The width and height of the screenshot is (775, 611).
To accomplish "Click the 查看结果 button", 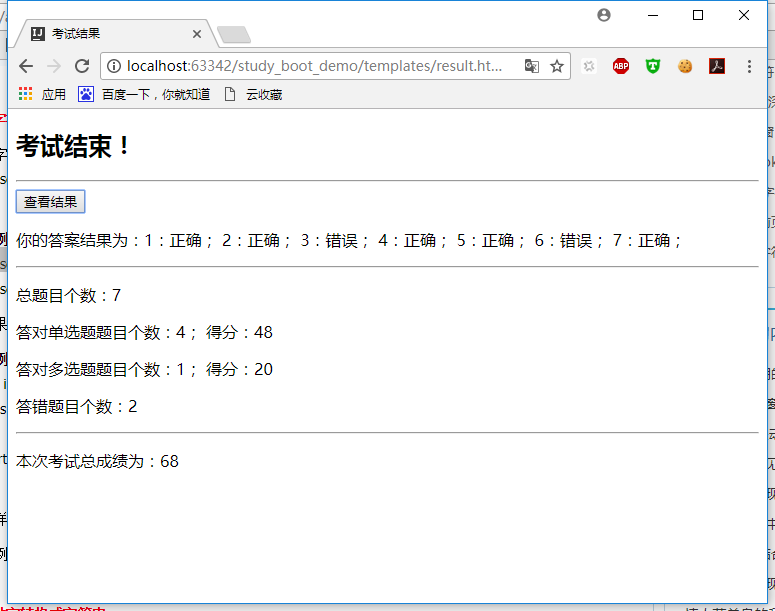I will coord(50,202).
